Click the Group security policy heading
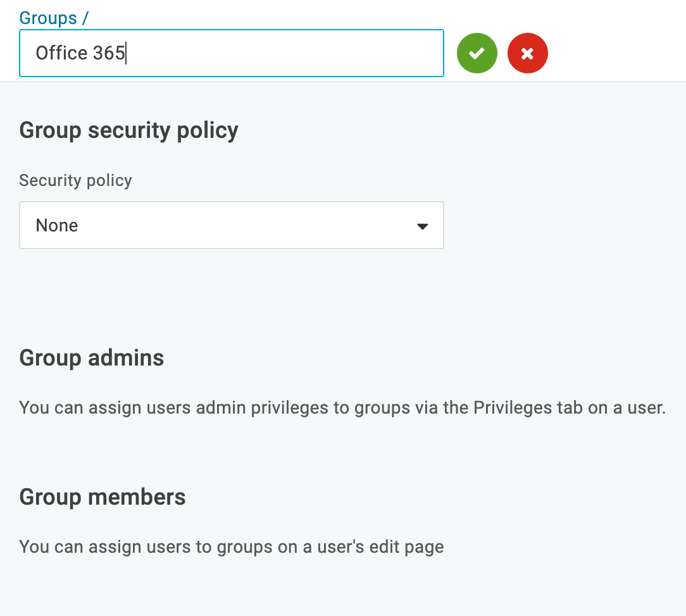 click(x=128, y=131)
